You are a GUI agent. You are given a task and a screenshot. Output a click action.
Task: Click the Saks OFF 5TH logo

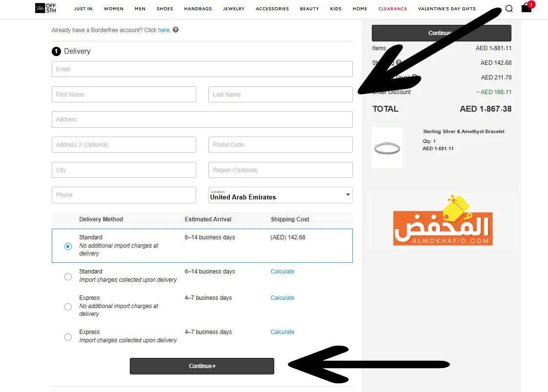pos(45,8)
